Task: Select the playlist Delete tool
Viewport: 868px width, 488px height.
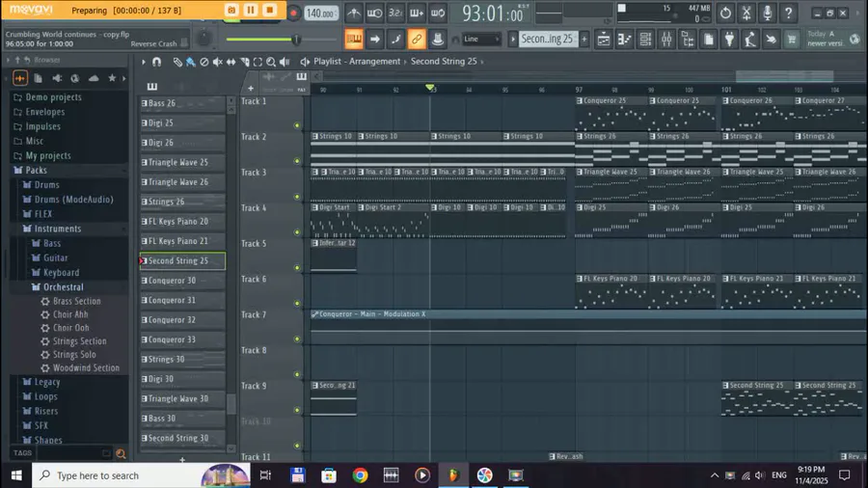Action: pyautogui.click(x=204, y=62)
